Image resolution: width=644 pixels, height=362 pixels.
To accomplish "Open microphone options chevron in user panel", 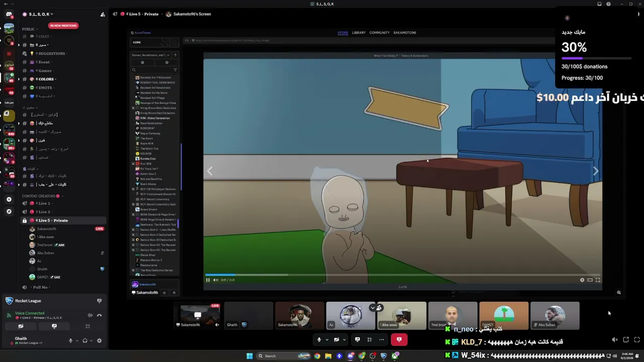I will pos(76,340).
